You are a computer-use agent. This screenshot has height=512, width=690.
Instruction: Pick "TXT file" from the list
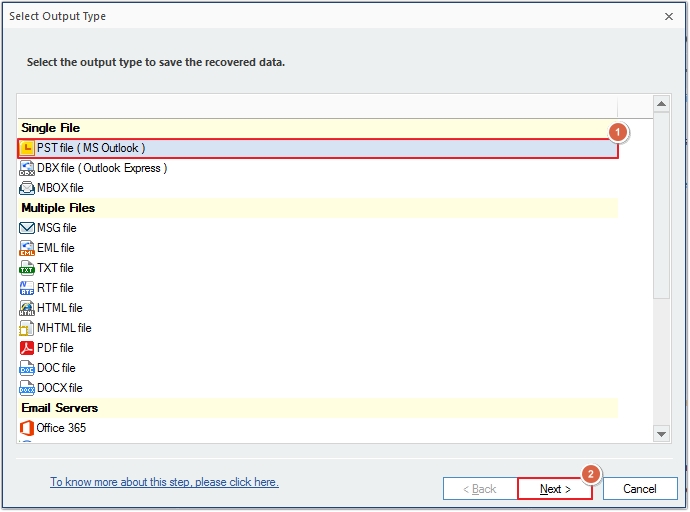(x=55, y=268)
